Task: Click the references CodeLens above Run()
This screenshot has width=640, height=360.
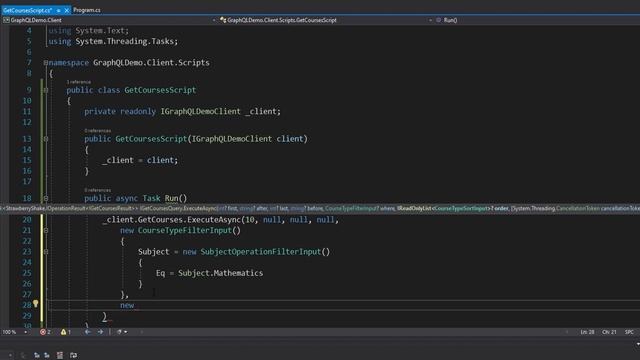Action: point(98,190)
